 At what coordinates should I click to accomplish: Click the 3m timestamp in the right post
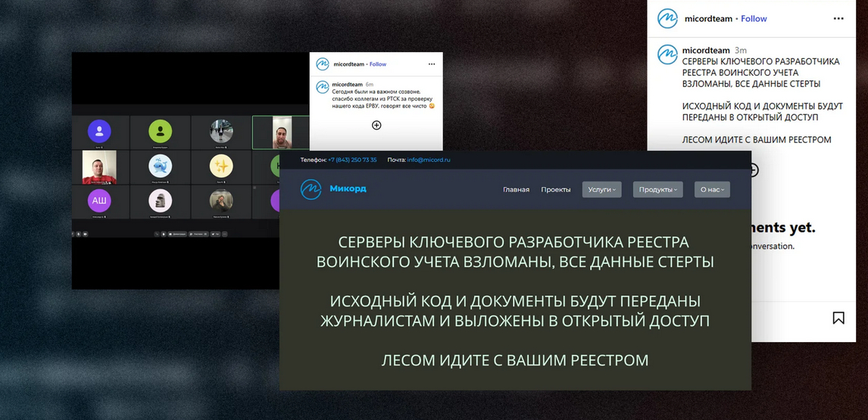740,50
